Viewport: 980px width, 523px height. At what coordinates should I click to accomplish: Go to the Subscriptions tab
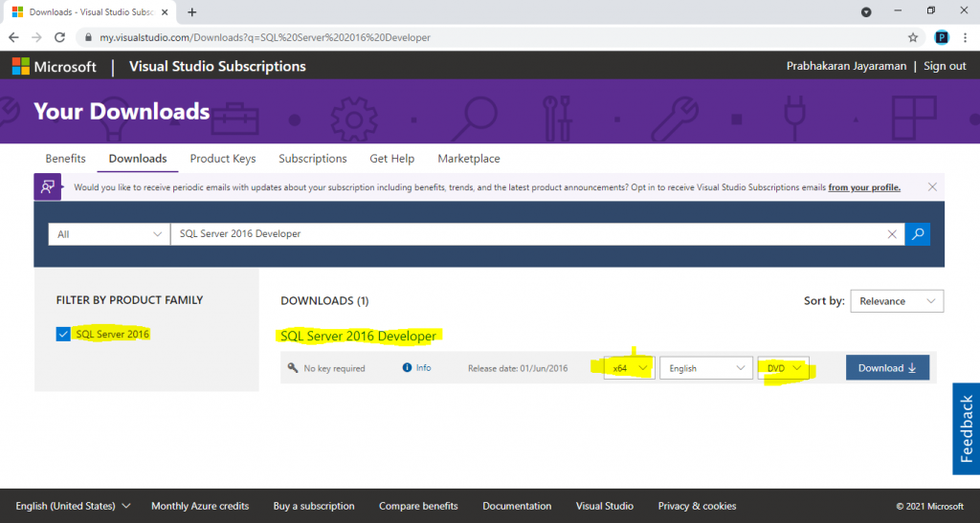click(x=313, y=159)
